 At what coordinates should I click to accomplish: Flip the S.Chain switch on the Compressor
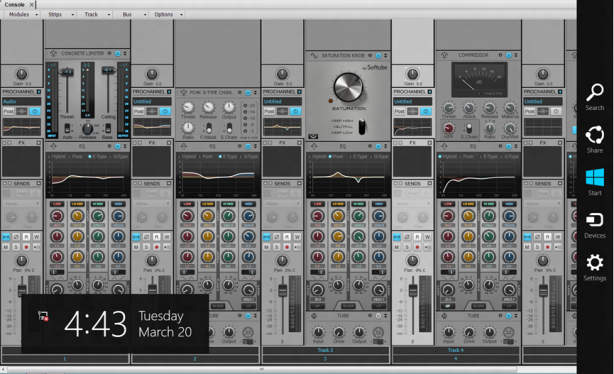click(469, 128)
